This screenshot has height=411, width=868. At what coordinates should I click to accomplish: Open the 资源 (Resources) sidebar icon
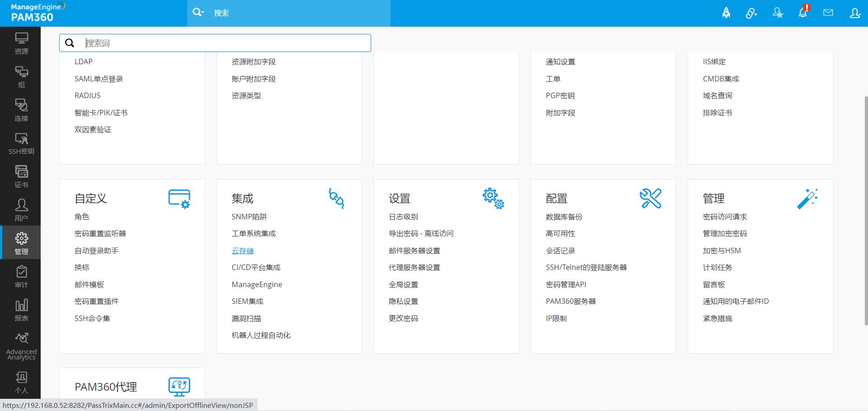tap(21, 43)
